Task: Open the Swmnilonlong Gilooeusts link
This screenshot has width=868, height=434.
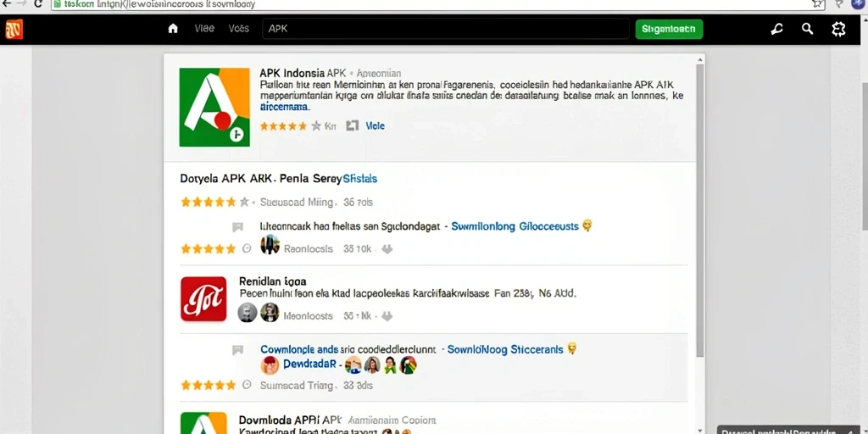Action: click(x=515, y=226)
